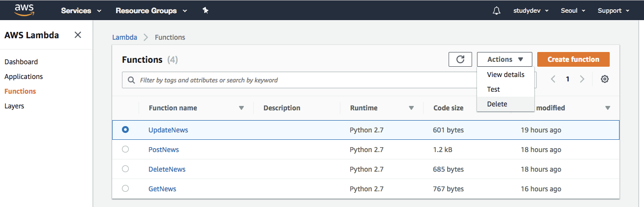Click the AWS Lambda sidebar title

click(x=31, y=35)
